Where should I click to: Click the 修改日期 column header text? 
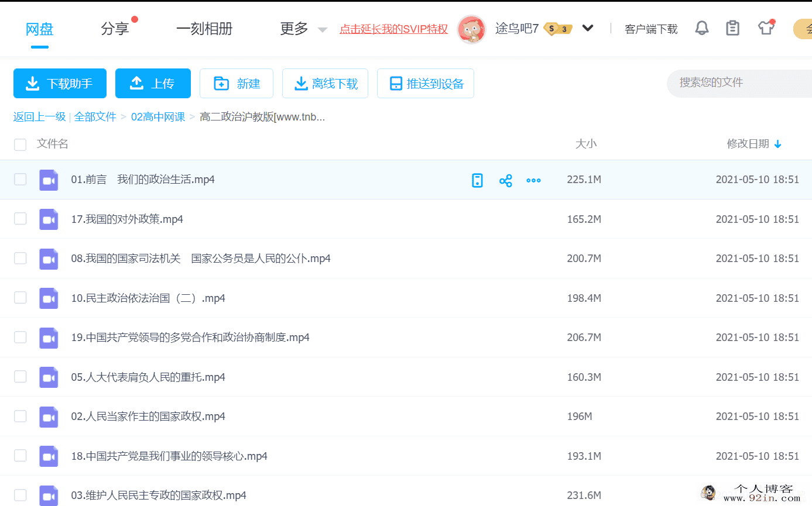748,144
